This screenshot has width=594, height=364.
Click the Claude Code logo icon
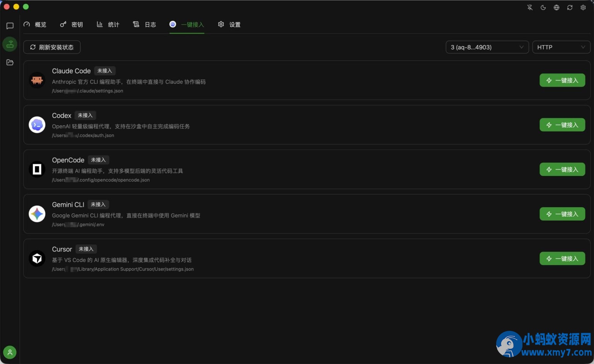click(x=37, y=80)
